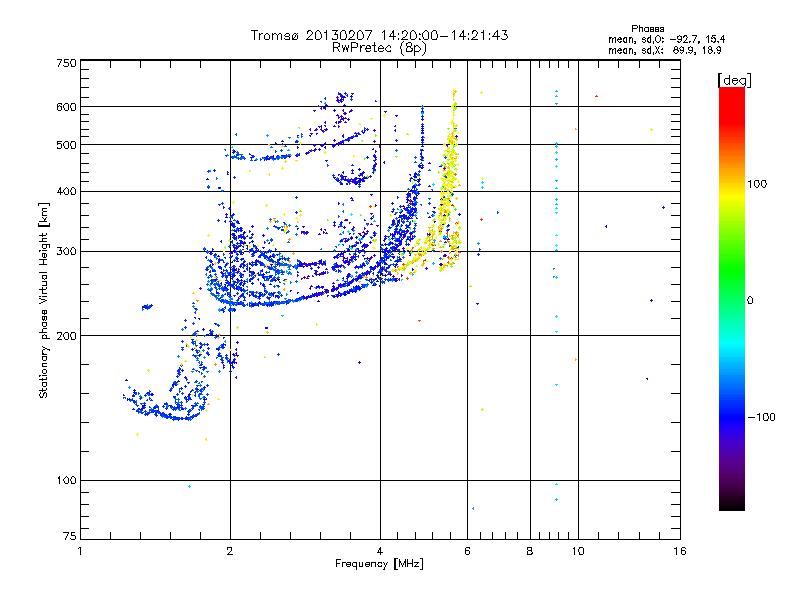Click the x-axis tick label '1'
800x600 pixels.
[80, 551]
